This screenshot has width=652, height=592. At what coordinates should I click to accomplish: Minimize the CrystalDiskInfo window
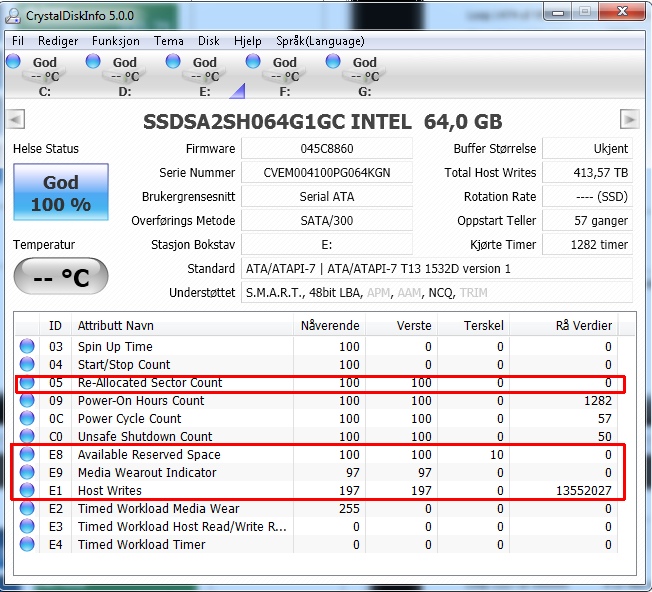[558, 12]
